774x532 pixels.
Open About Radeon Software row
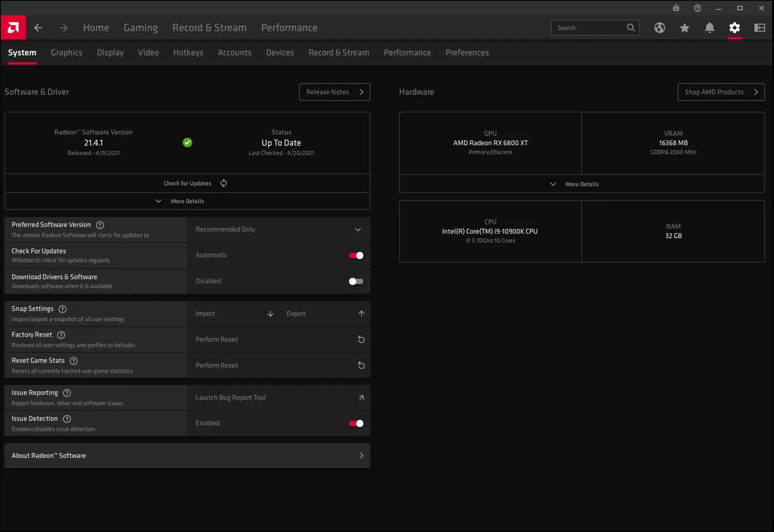[x=187, y=456]
